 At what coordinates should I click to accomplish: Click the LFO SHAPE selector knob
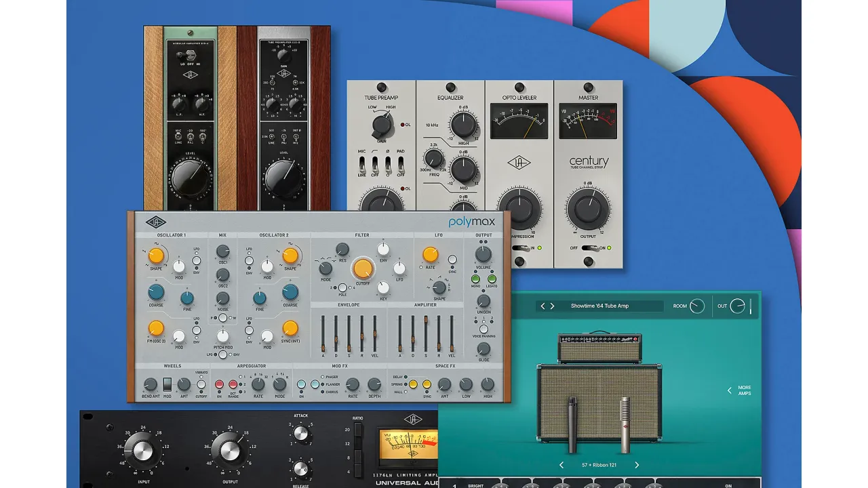pos(439,287)
